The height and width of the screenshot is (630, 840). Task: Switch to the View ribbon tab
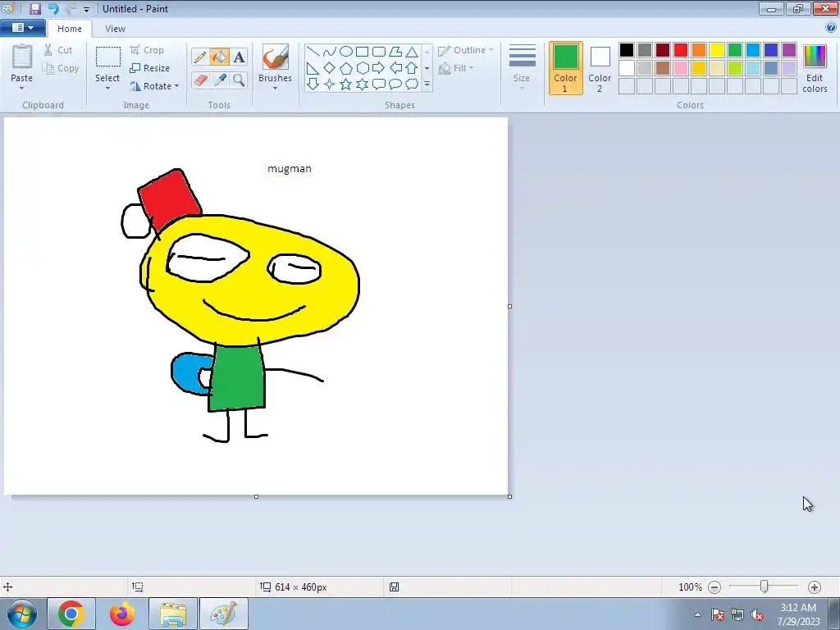[115, 29]
